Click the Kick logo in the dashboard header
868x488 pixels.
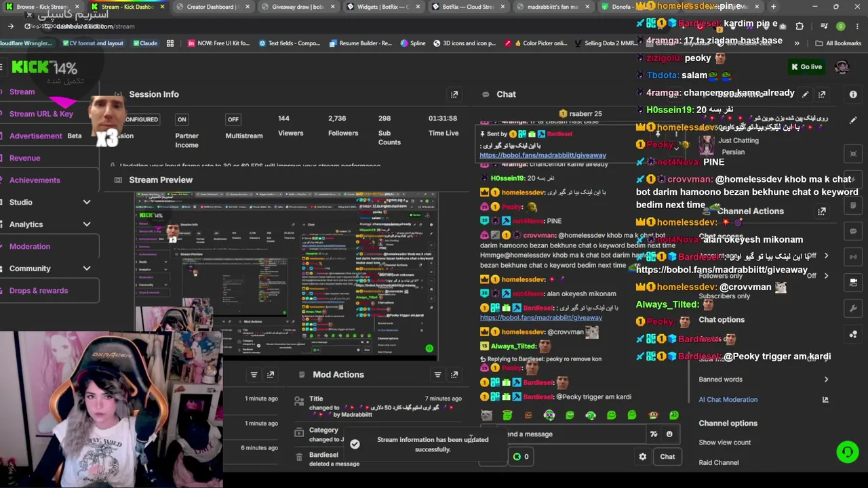coord(30,67)
